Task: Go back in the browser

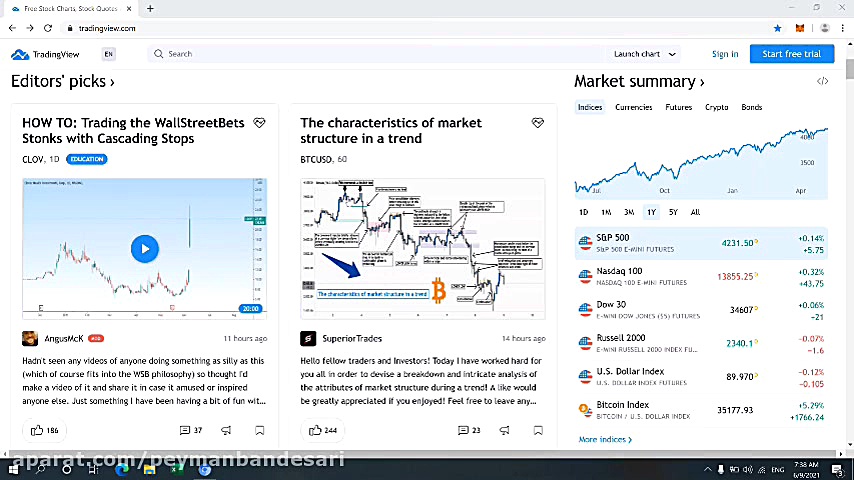Action: tap(12, 28)
